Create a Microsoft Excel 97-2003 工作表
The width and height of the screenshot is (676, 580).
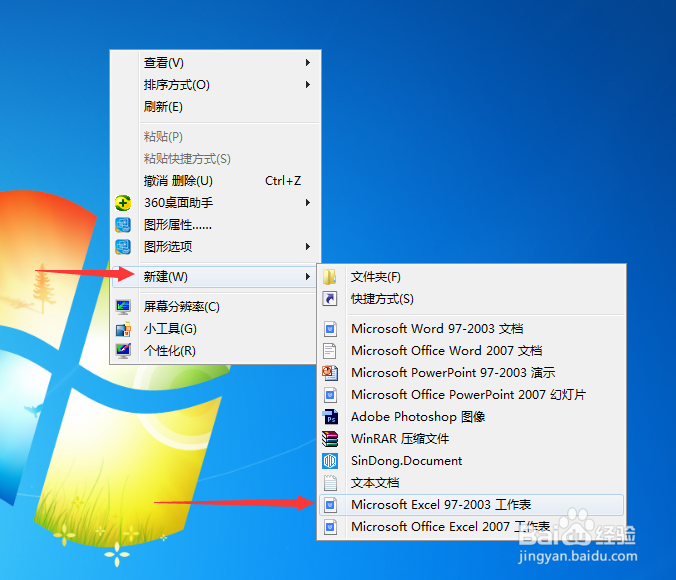(471, 505)
